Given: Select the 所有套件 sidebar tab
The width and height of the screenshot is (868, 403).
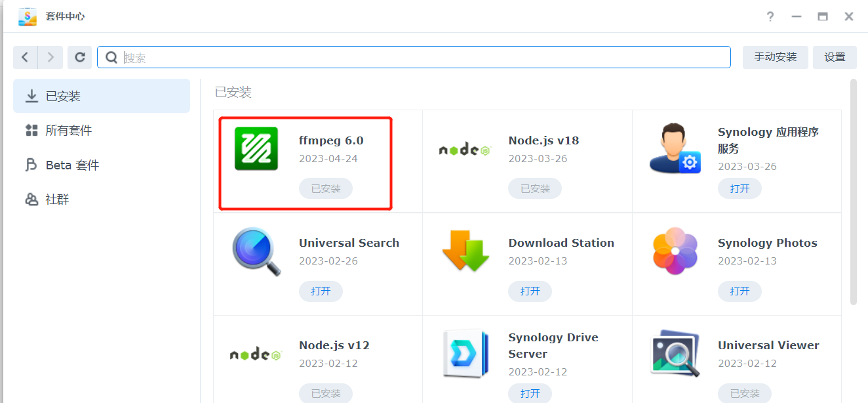Looking at the screenshot, I should (x=102, y=131).
